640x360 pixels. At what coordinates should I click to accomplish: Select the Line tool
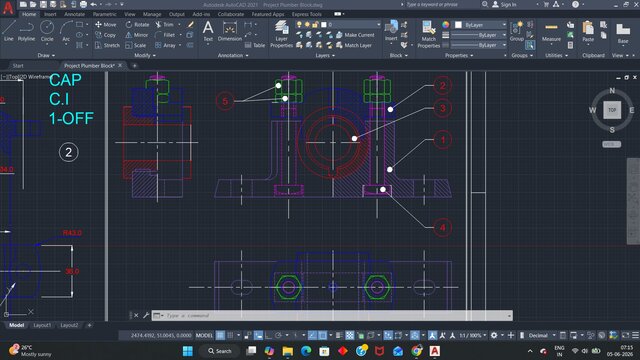(9, 31)
